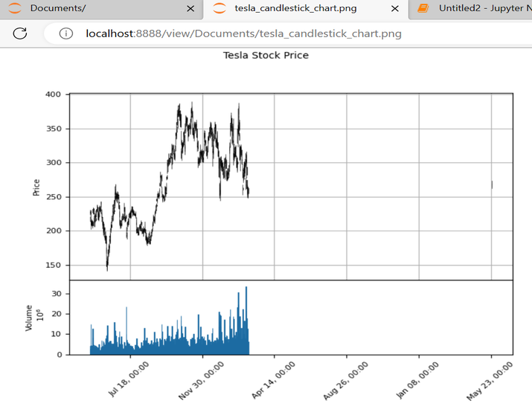The width and height of the screenshot is (532, 409).
Task: Click the Volume axis label
Action: point(28,318)
